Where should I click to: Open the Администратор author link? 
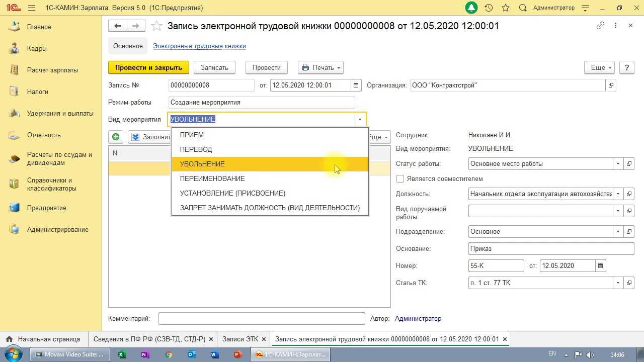coord(418,319)
